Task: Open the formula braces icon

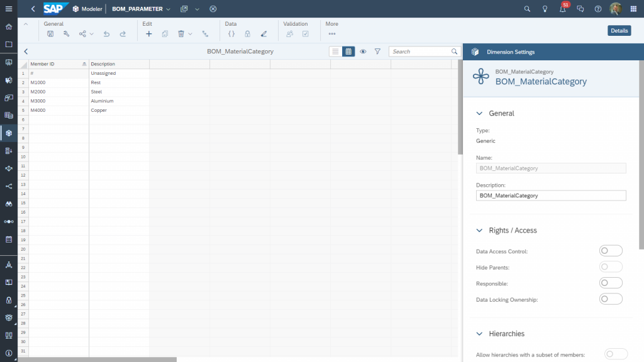Action: pyautogui.click(x=231, y=34)
